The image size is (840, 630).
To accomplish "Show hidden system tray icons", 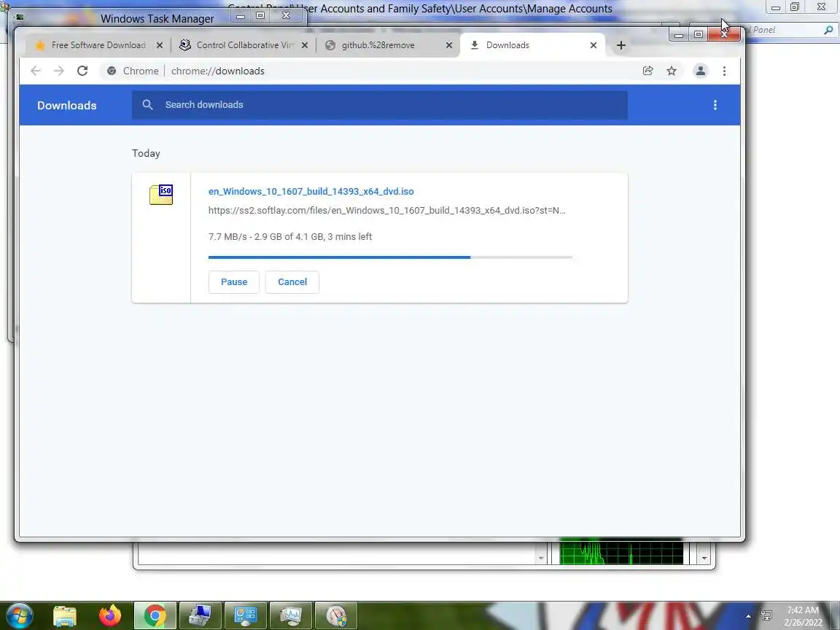I will coord(748,616).
